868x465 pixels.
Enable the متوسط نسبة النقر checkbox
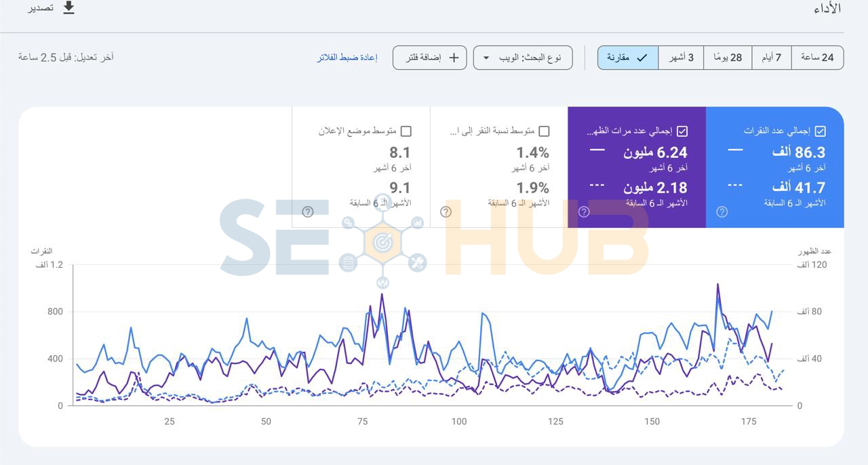[x=544, y=131]
